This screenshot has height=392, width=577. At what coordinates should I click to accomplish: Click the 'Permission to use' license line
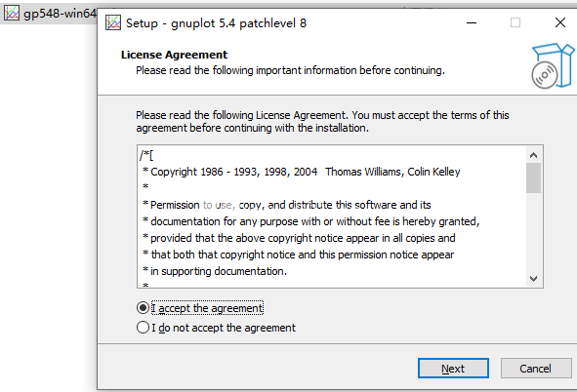pyautogui.click(x=287, y=205)
